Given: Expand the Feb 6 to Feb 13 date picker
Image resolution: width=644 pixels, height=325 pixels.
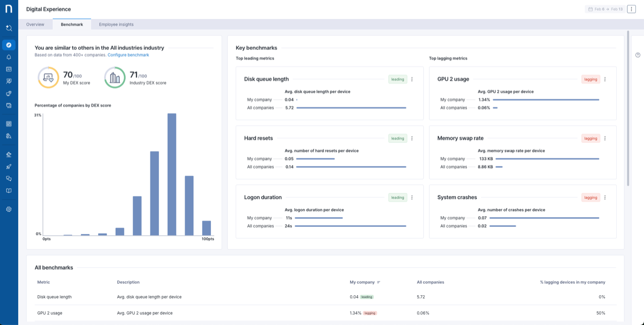Looking at the screenshot, I should [604, 9].
